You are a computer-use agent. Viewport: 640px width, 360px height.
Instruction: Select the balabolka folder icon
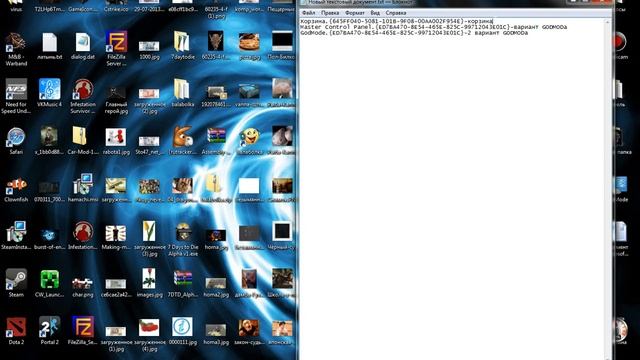[x=182, y=93]
